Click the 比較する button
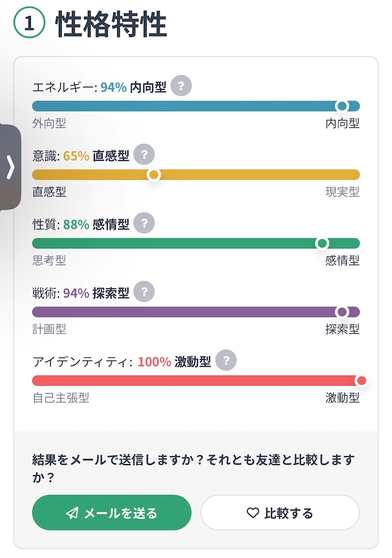 (280, 512)
